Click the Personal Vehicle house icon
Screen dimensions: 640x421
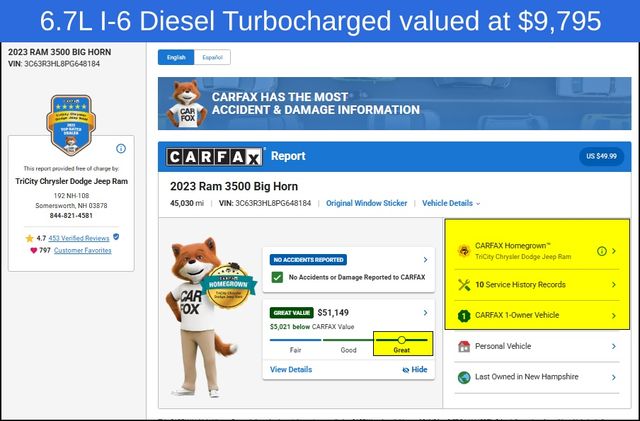tap(464, 346)
